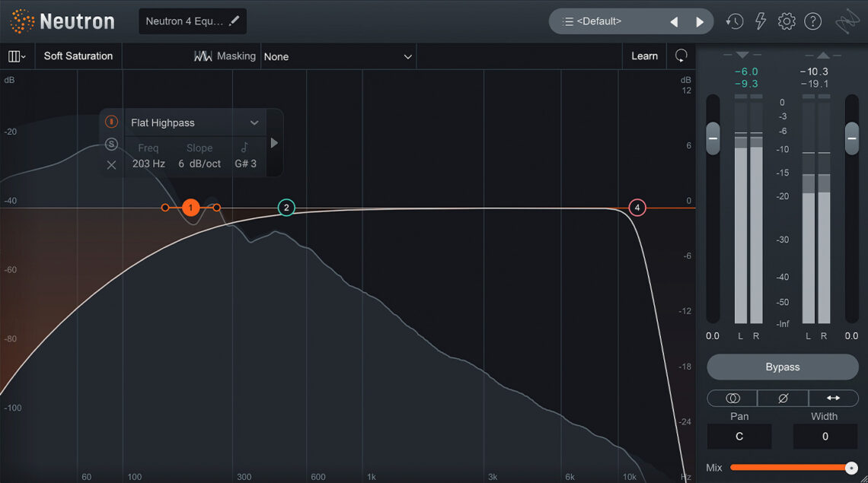Click the Masking meter icon

[203, 56]
